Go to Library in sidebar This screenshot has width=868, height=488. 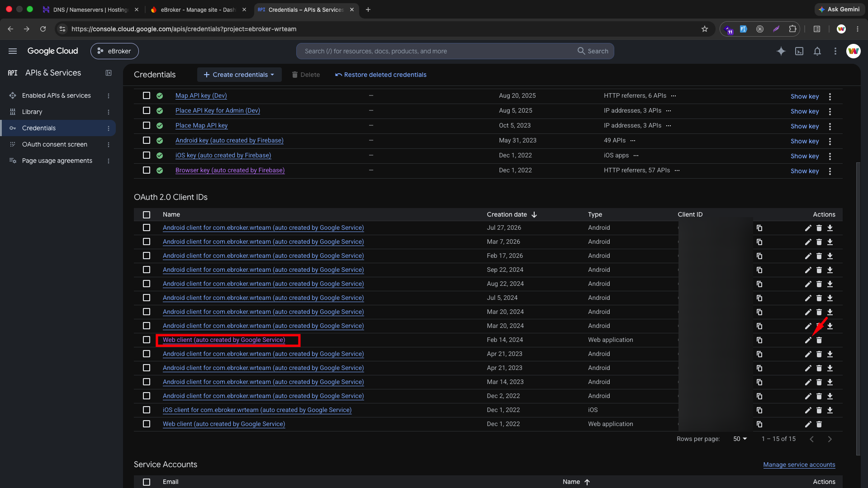(32, 112)
